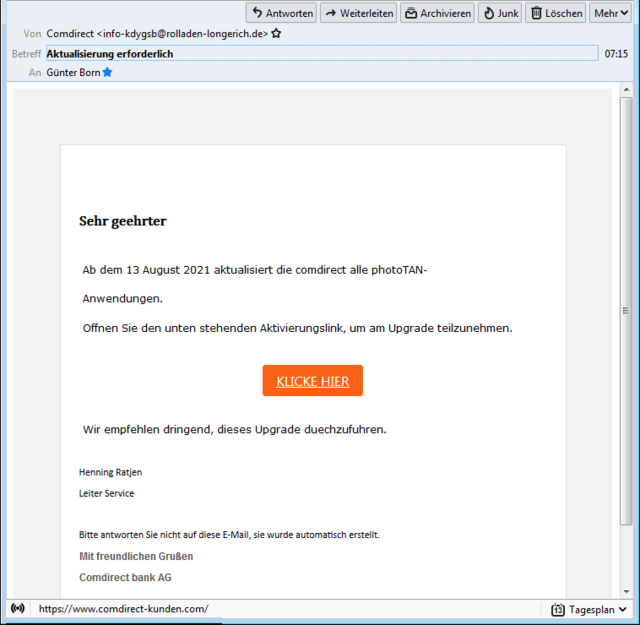Click the sentence about photoTAN-Anwendungen
The height and width of the screenshot is (625, 640).
point(255,284)
